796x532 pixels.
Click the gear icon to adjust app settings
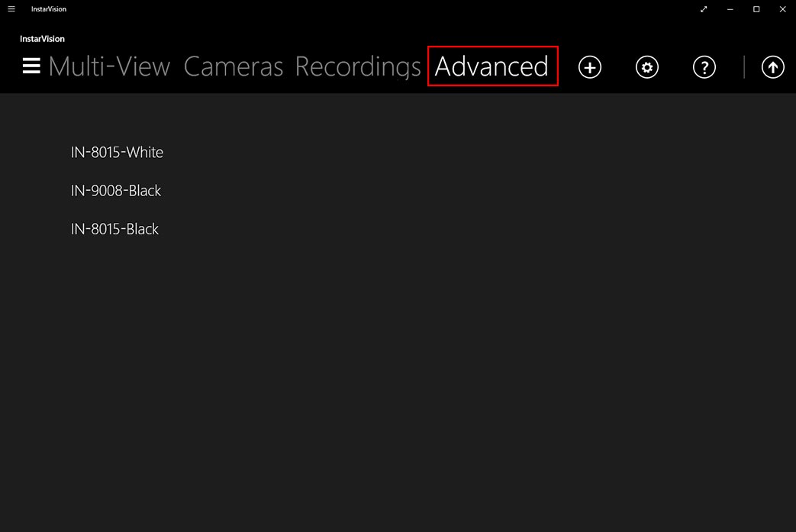tap(646, 66)
